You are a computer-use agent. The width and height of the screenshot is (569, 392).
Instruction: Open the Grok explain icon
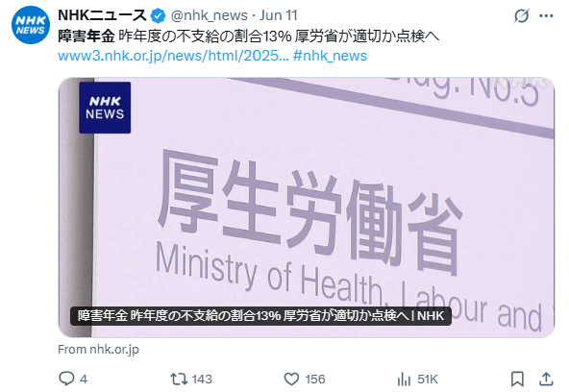tap(522, 15)
